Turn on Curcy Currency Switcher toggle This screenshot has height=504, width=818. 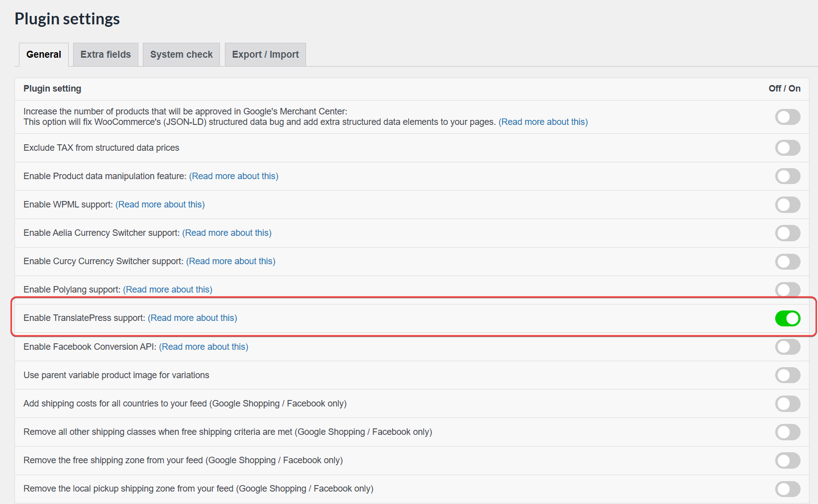tap(787, 261)
